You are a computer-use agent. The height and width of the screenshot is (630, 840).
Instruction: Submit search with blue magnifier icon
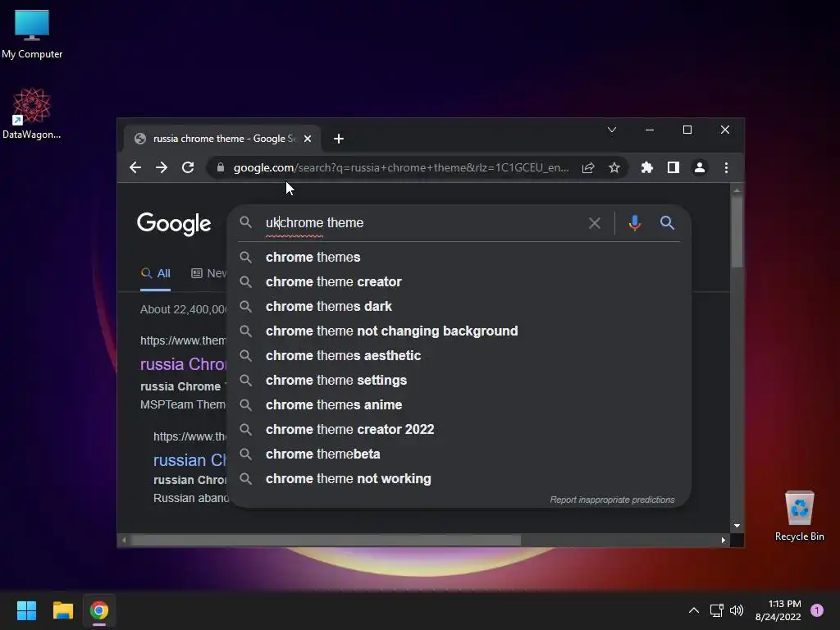coord(667,223)
